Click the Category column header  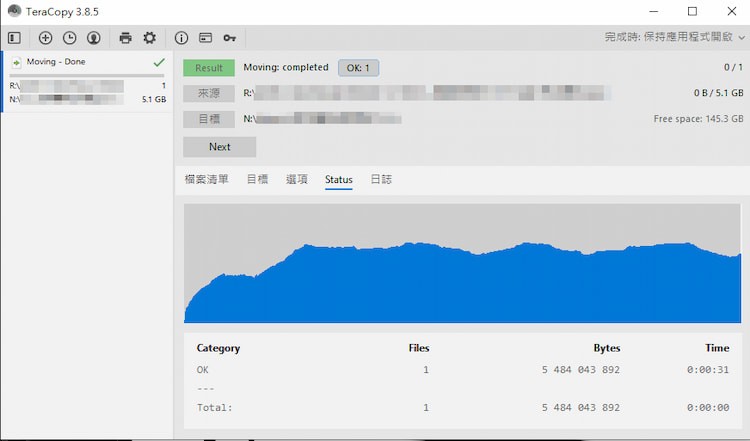point(218,348)
